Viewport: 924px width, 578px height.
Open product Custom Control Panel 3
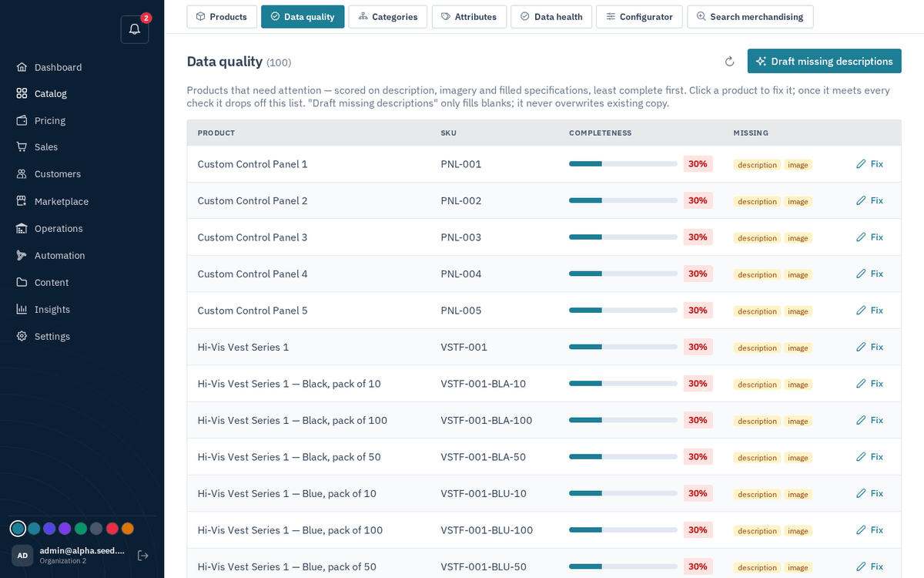coord(253,237)
